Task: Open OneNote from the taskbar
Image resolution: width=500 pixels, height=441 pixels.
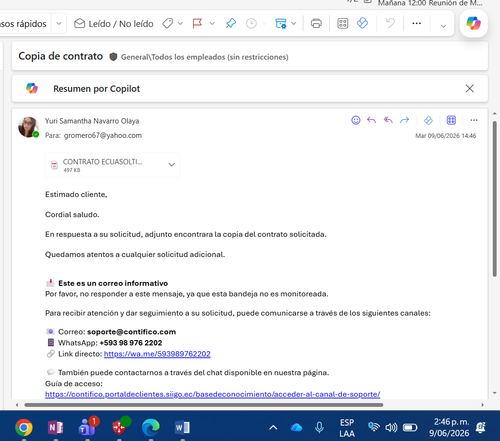Action: tap(56, 428)
